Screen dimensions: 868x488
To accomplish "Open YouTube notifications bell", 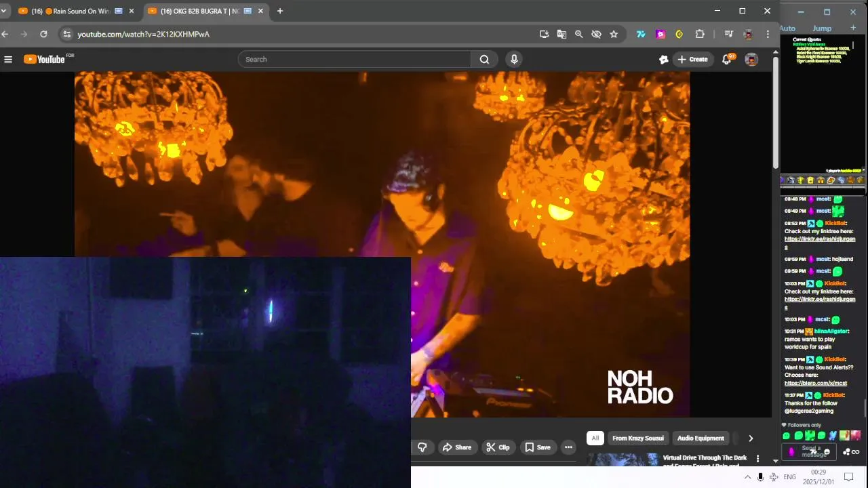I will (x=727, y=60).
